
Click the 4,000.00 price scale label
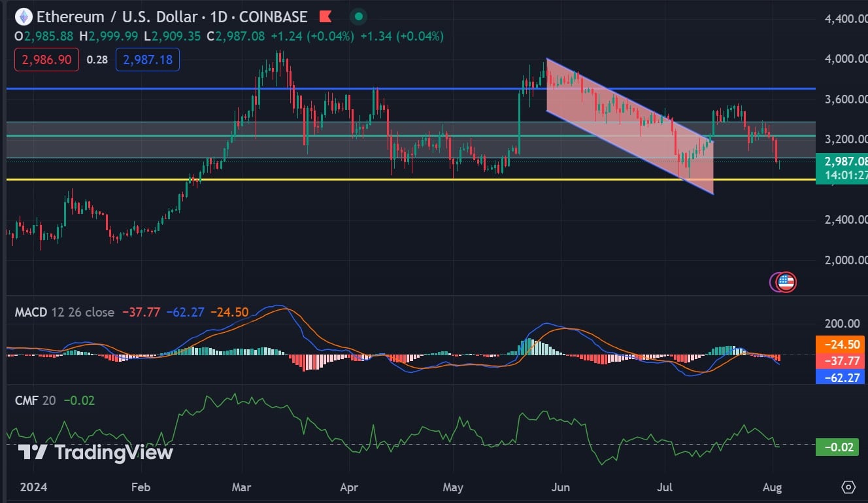pyautogui.click(x=844, y=59)
